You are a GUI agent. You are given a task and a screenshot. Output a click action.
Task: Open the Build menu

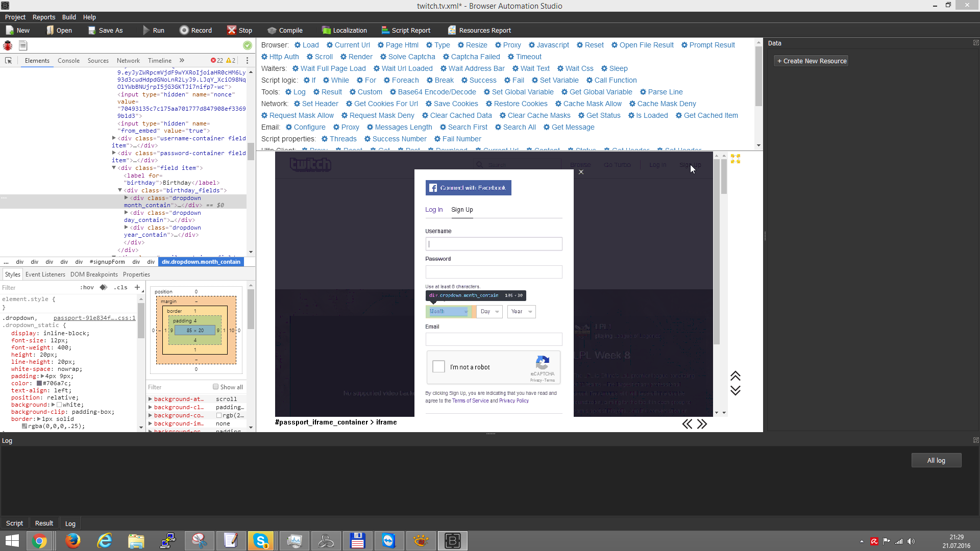pos(69,17)
